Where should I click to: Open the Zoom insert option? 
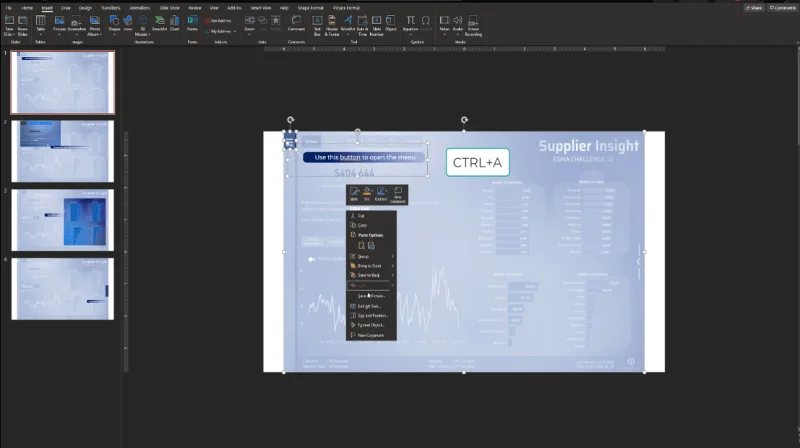click(x=249, y=24)
